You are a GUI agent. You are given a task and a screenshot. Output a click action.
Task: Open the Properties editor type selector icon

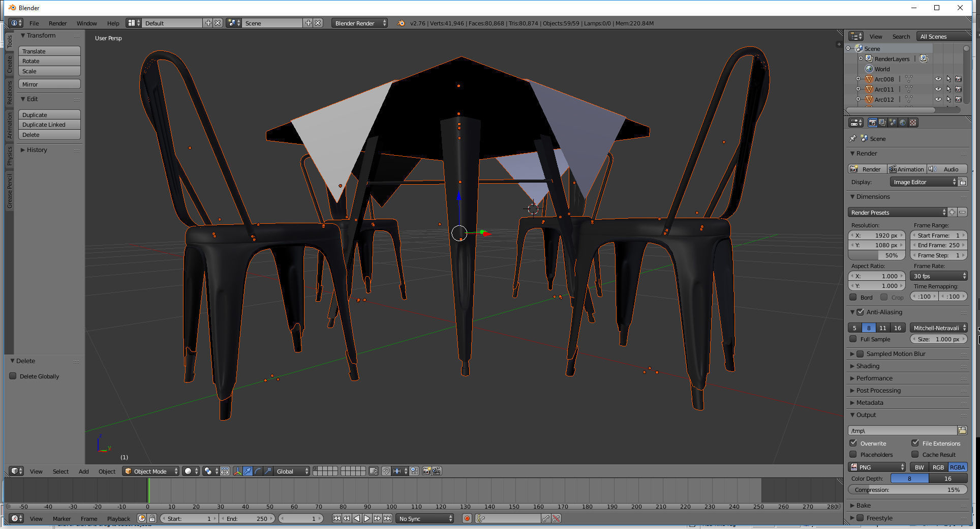click(x=856, y=123)
